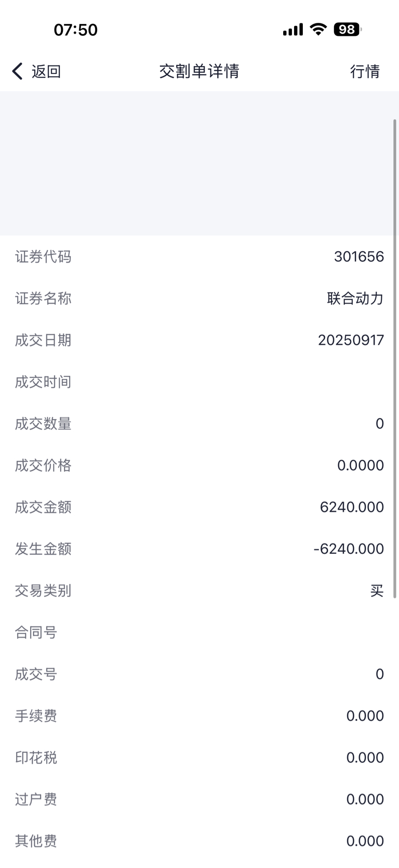The width and height of the screenshot is (399, 868).
Task: Tap the cellular signal bars icon
Action: tap(293, 30)
